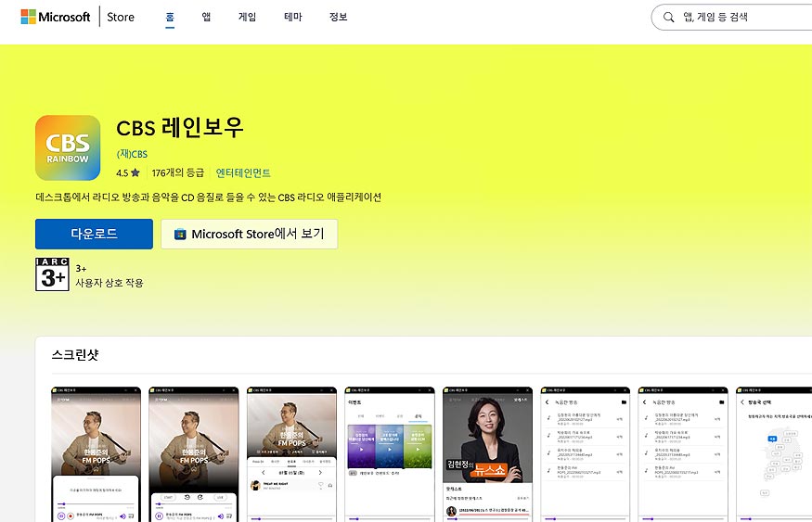The height and width of the screenshot is (522, 812).
Task: Open the first FM POPS screenshot thumbnail
Action: tap(96, 454)
